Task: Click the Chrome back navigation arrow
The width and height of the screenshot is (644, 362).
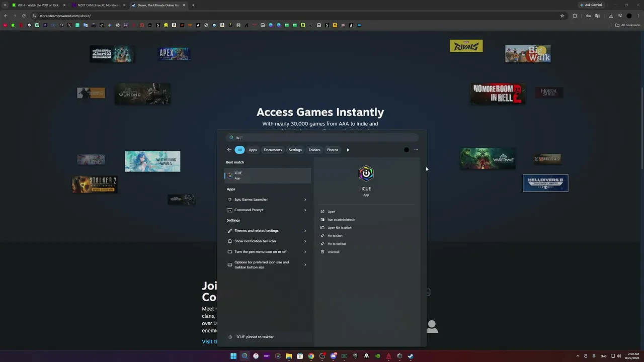Action: 6,16
